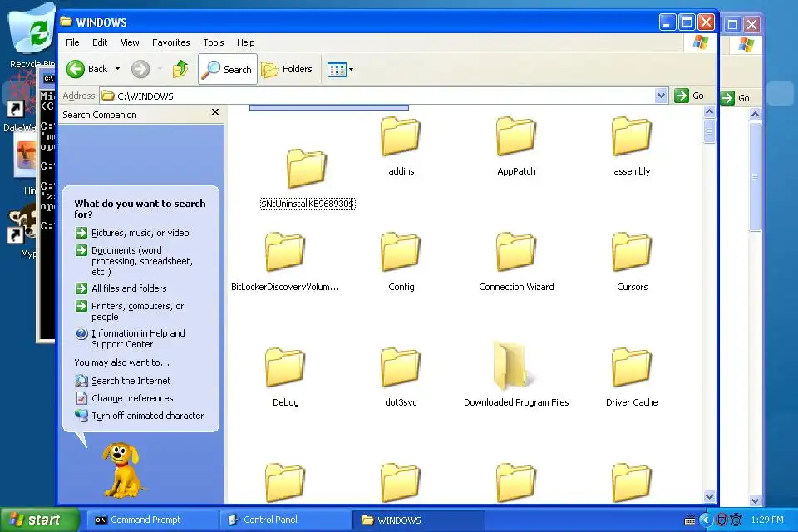This screenshot has width=798, height=532.
Task: Click the Forward arrow toolbar button
Action: pos(140,69)
